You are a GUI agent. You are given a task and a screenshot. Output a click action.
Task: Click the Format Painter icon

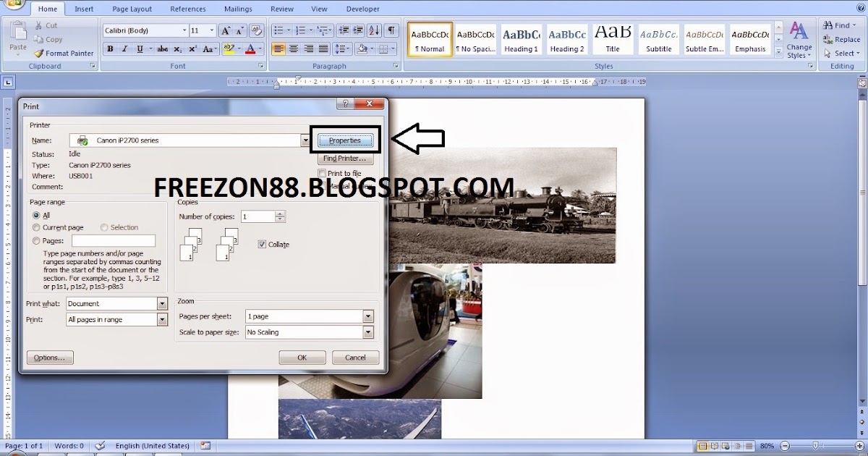(64, 53)
